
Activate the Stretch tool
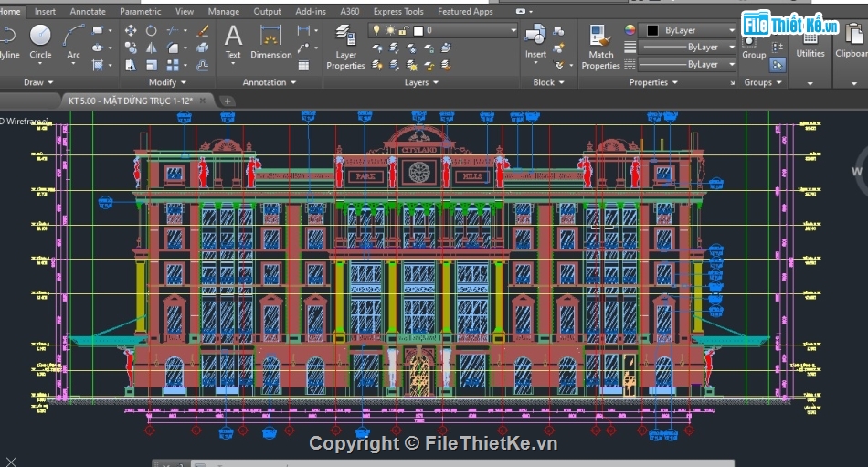point(131,66)
